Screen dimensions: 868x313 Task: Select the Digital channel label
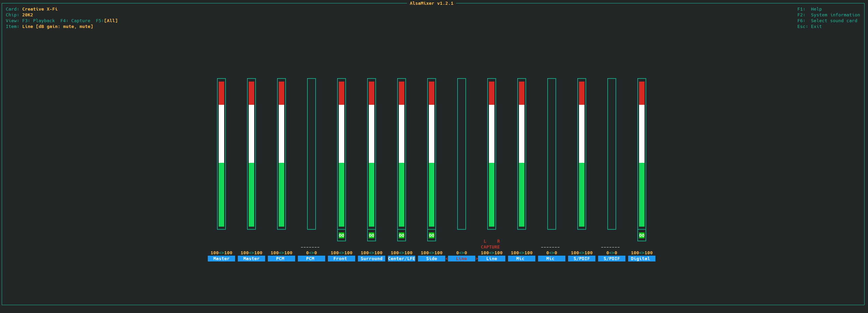(641, 259)
